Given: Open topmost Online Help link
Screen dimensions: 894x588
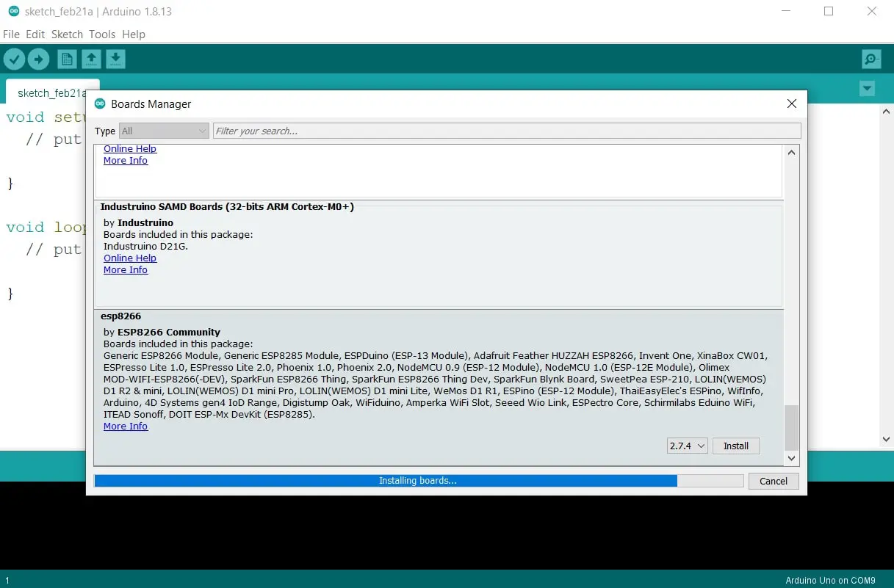Looking at the screenshot, I should 130,149.
